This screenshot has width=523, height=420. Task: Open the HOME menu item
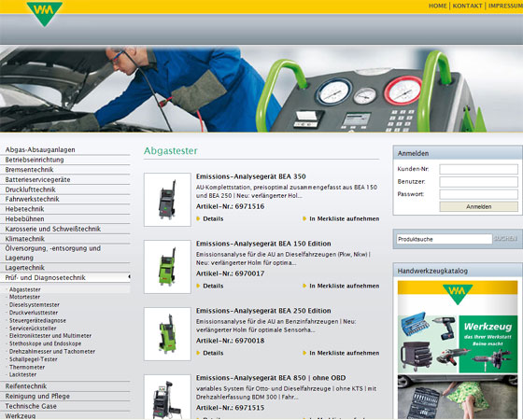[x=438, y=6]
